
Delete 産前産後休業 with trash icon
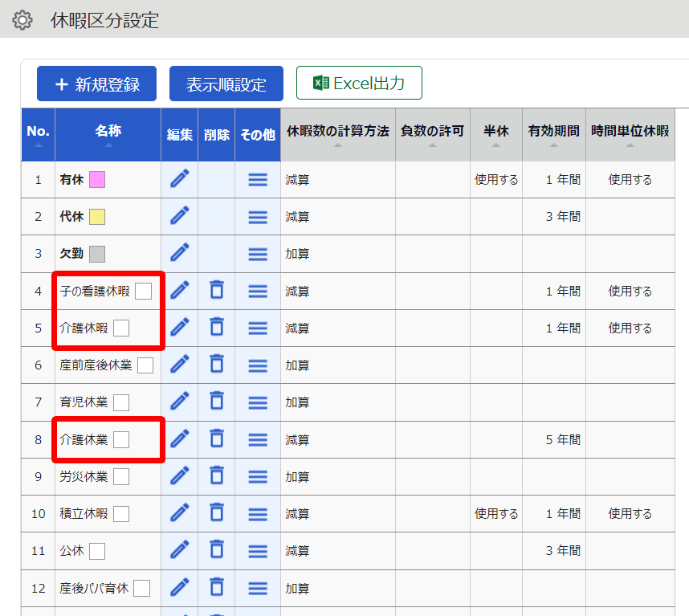(x=217, y=364)
